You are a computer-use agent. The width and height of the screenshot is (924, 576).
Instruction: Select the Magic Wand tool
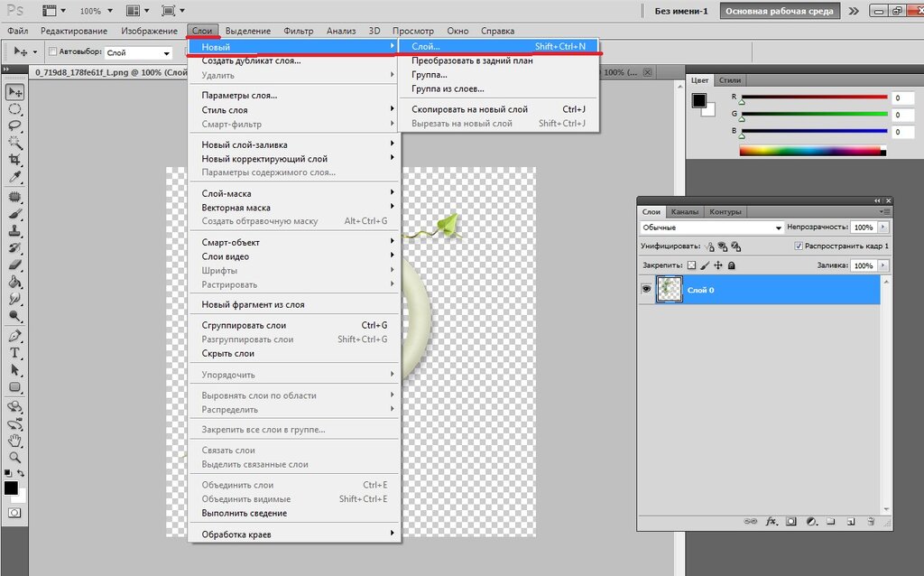pyautogui.click(x=14, y=142)
